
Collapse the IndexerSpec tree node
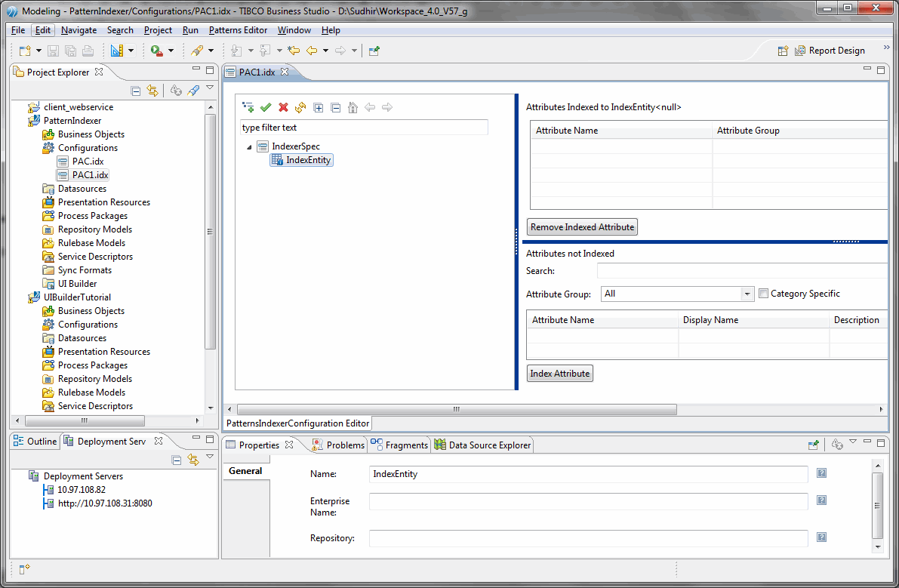(249, 147)
